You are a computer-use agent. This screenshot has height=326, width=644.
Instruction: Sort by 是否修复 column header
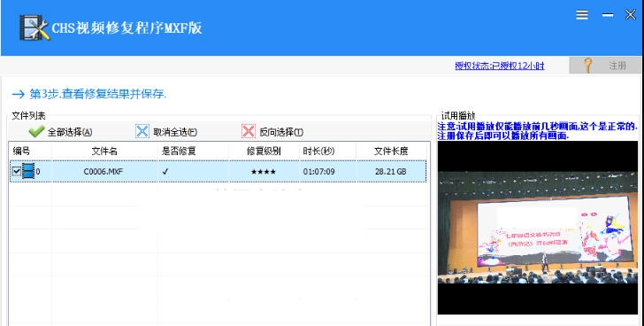pos(179,151)
